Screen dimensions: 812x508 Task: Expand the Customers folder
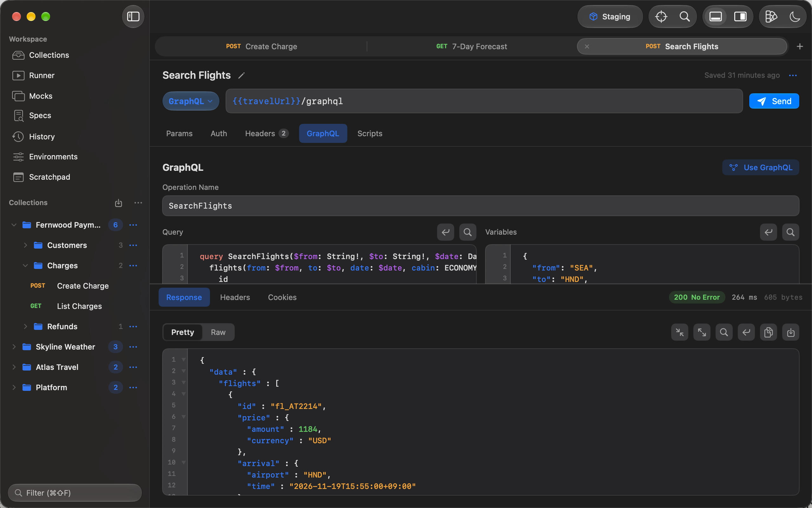25,245
